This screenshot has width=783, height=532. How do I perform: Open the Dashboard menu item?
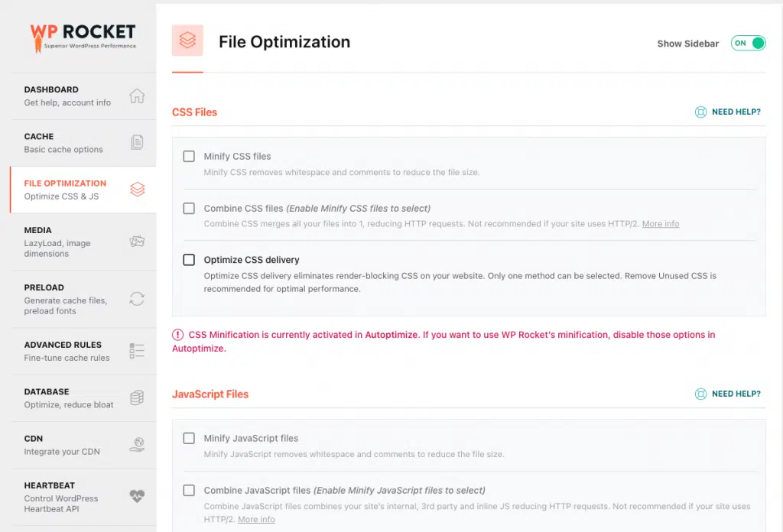click(83, 96)
